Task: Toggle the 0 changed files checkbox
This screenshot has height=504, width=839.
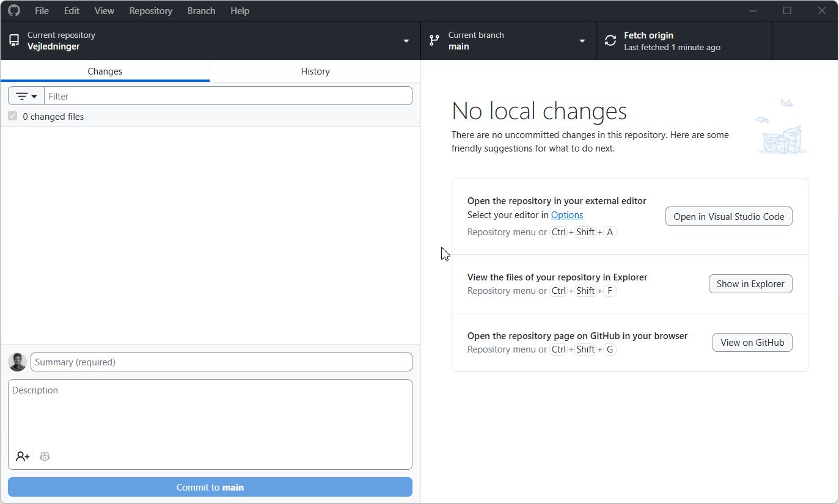Action: [12, 115]
